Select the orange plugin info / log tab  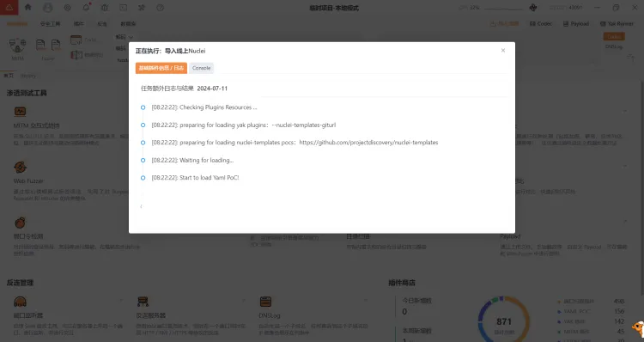coord(161,68)
